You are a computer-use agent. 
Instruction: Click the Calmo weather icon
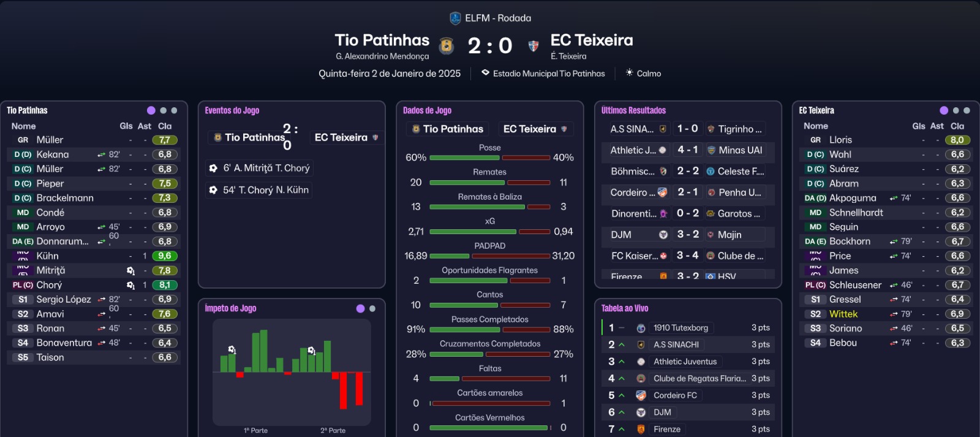(629, 73)
